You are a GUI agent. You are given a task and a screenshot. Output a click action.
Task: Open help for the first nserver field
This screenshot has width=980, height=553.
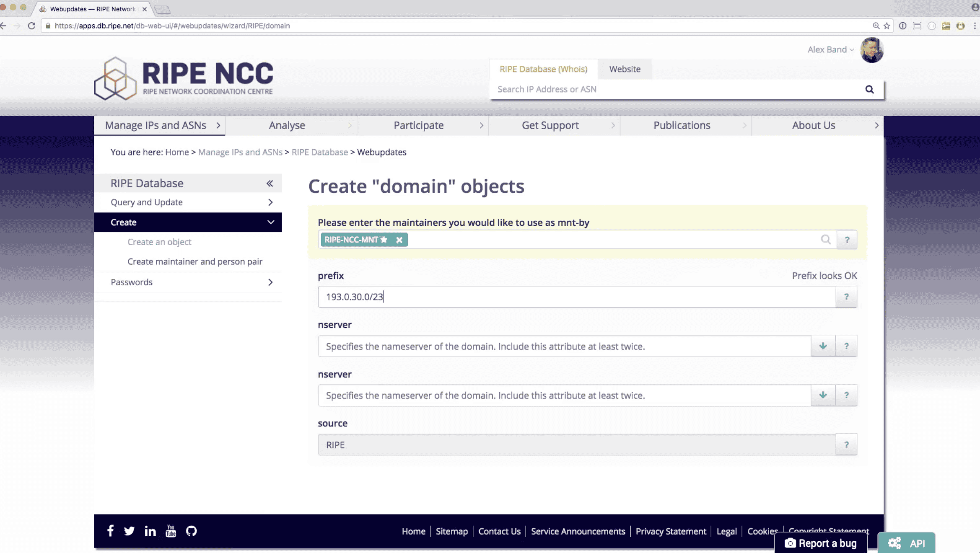tap(846, 346)
